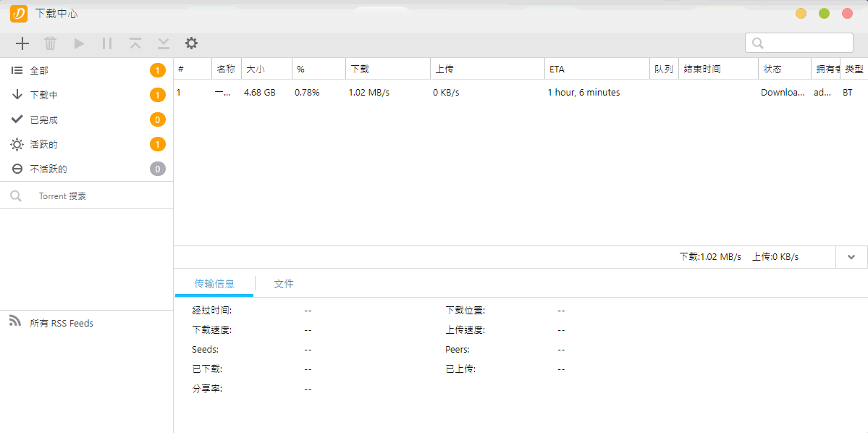Open the 下载中 downloads view
This screenshot has height=433, width=868.
coord(45,95)
